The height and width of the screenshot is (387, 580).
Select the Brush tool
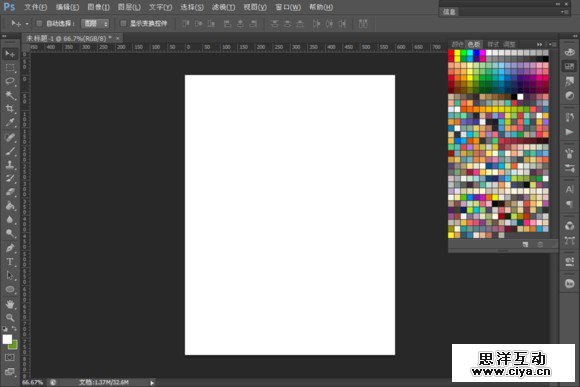10,151
